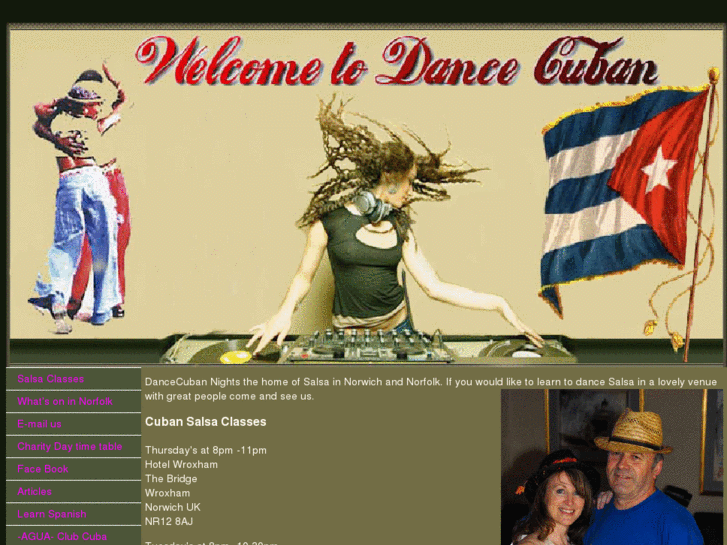The height and width of the screenshot is (545, 727).
Task: Open the Salsa Classes page
Action: click(x=51, y=379)
